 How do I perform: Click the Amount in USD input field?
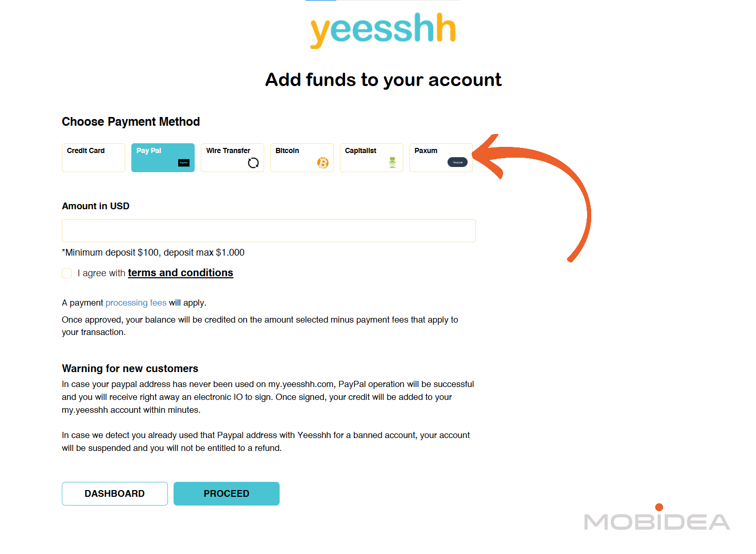[268, 230]
